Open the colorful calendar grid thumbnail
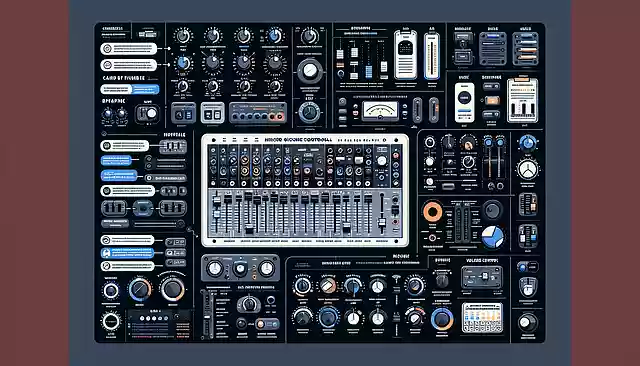This screenshot has width=640, height=366. [482, 317]
